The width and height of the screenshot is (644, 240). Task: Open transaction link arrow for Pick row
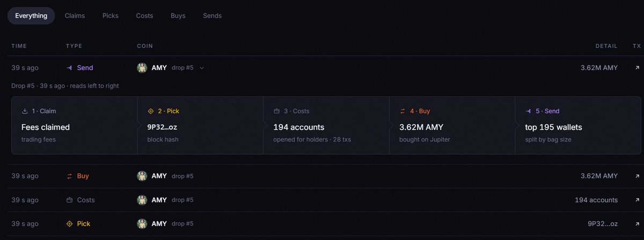click(637, 224)
